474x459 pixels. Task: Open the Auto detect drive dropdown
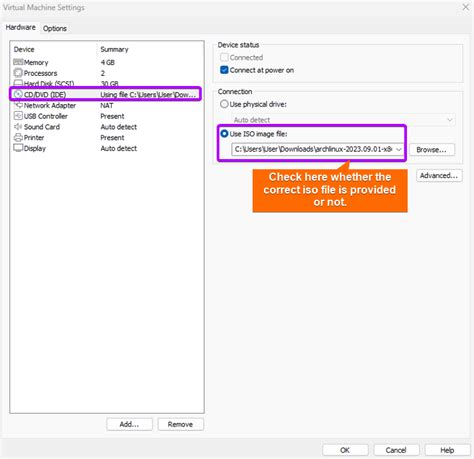343,120
